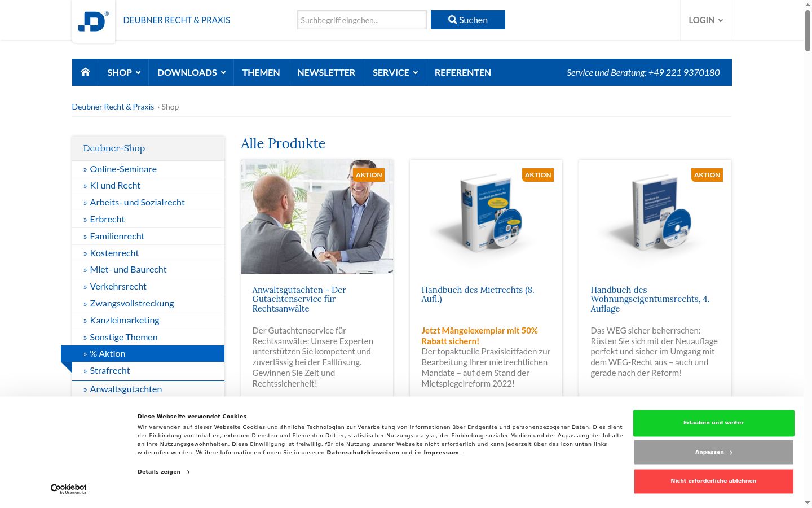Click the Deubner logo icon
The height and width of the screenshot is (508, 812).
pyautogui.click(x=94, y=21)
